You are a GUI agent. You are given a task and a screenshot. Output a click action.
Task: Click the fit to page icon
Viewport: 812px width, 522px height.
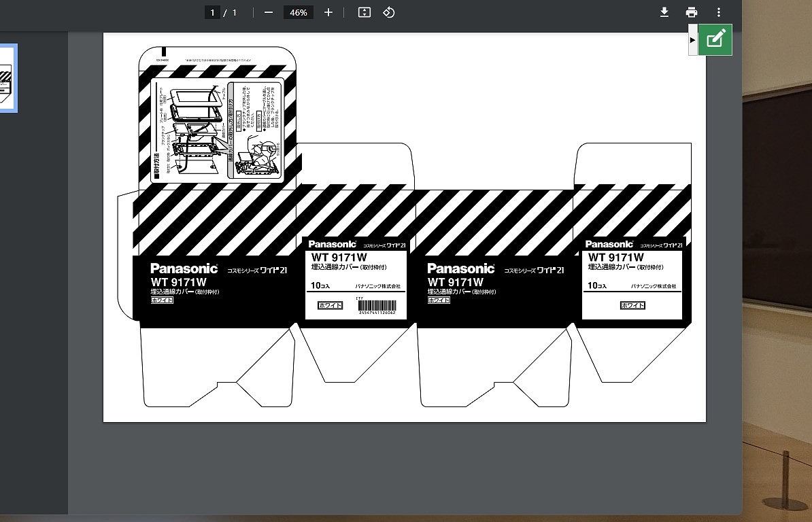click(x=365, y=12)
